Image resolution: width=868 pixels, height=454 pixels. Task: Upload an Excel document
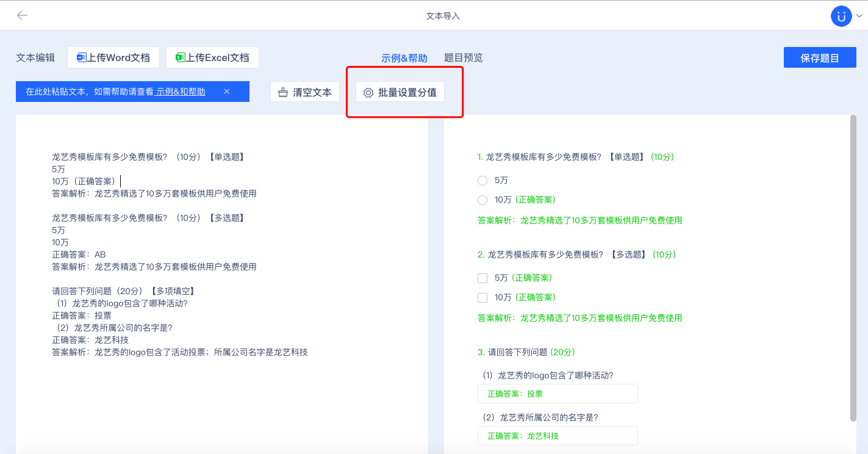212,57
